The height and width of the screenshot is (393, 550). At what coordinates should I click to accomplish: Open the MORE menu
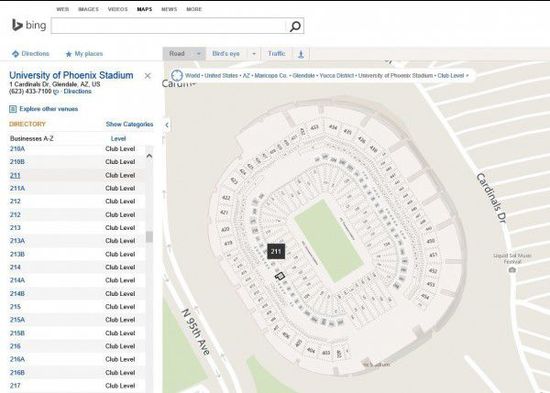click(x=194, y=9)
